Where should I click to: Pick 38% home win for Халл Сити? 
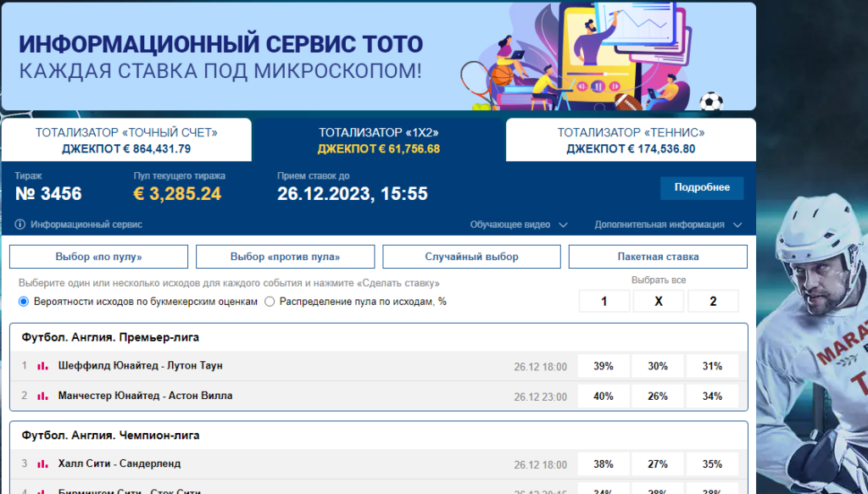tap(604, 464)
